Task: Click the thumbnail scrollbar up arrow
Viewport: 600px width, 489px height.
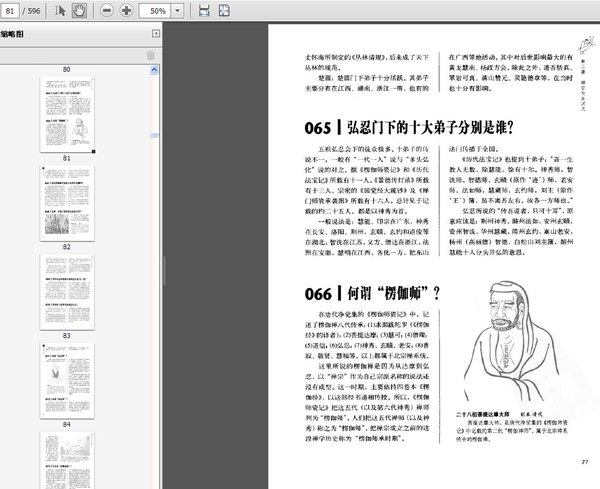Action: 154,70
